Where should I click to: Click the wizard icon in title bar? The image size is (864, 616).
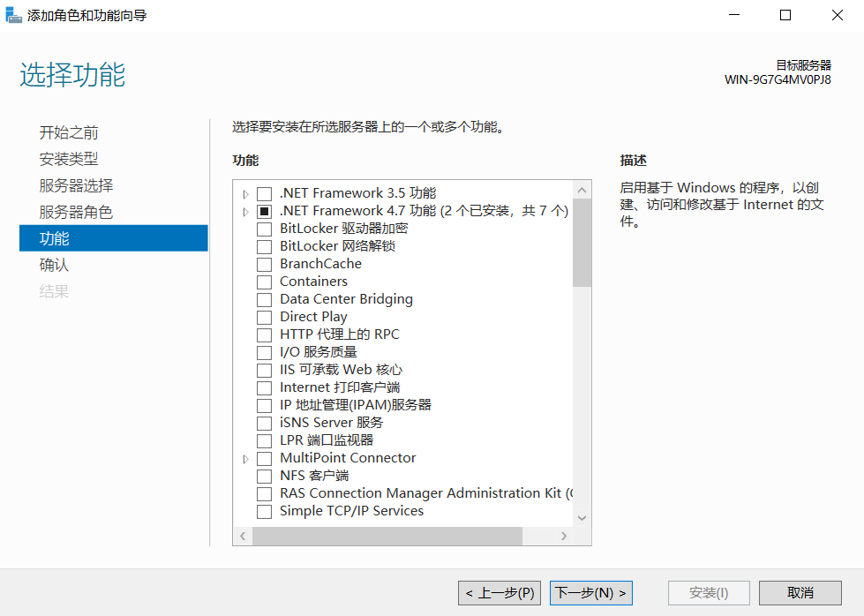tap(14, 15)
